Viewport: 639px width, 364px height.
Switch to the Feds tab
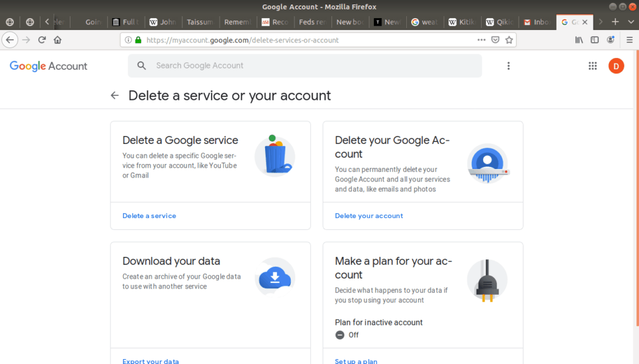[x=313, y=22]
